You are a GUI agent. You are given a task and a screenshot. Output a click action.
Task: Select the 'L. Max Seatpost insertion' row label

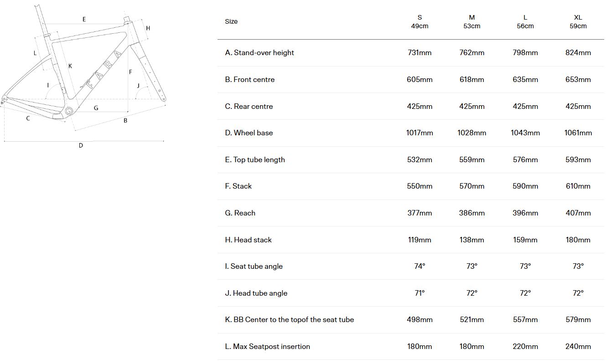click(x=267, y=347)
